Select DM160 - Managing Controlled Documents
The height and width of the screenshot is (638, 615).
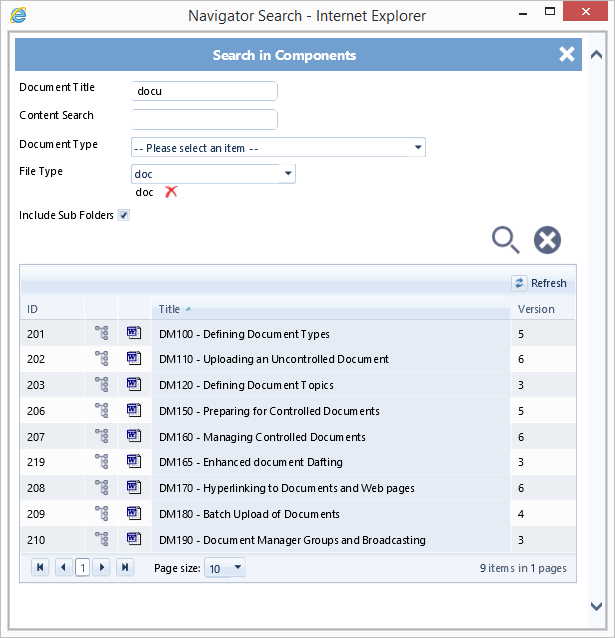point(298,437)
